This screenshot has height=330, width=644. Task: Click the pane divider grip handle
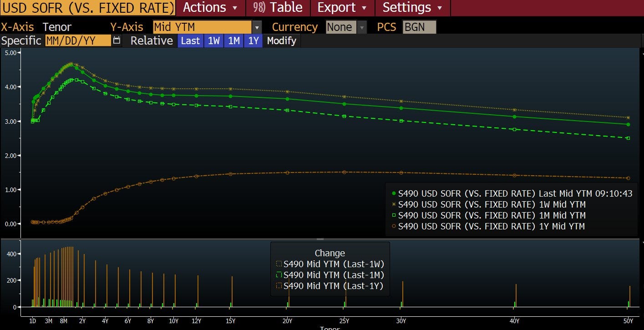point(320,239)
